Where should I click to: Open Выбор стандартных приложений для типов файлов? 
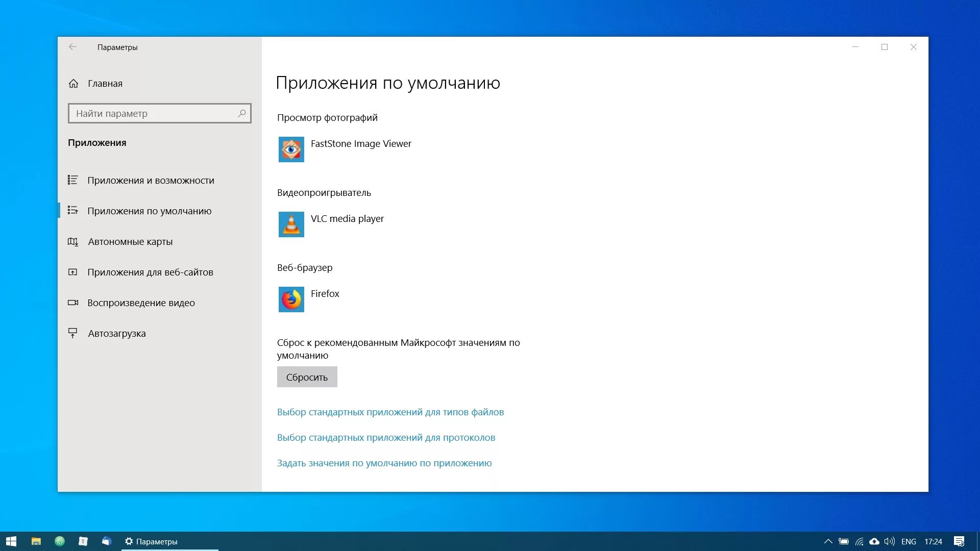click(x=390, y=412)
